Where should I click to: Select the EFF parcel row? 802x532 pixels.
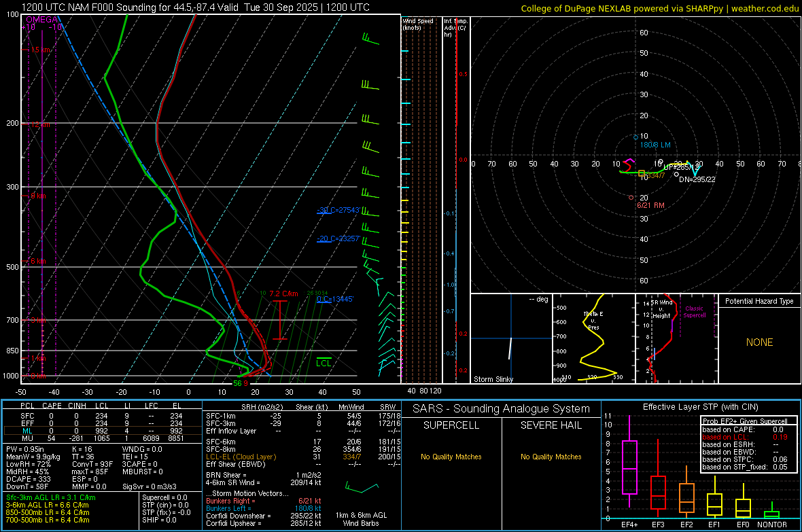(x=102, y=423)
